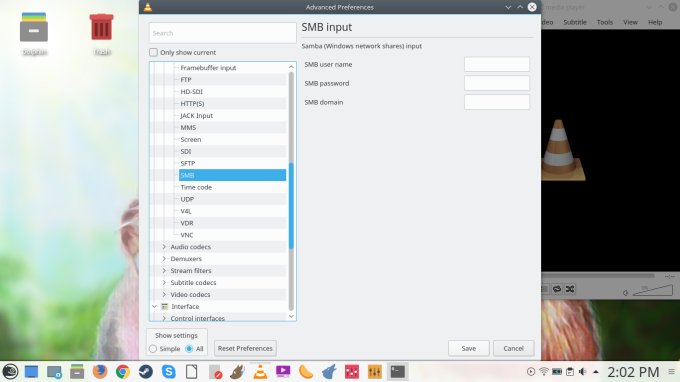Click the VLC playback seek bar
This screenshot has height=382, width=680.
click(598, 276)
